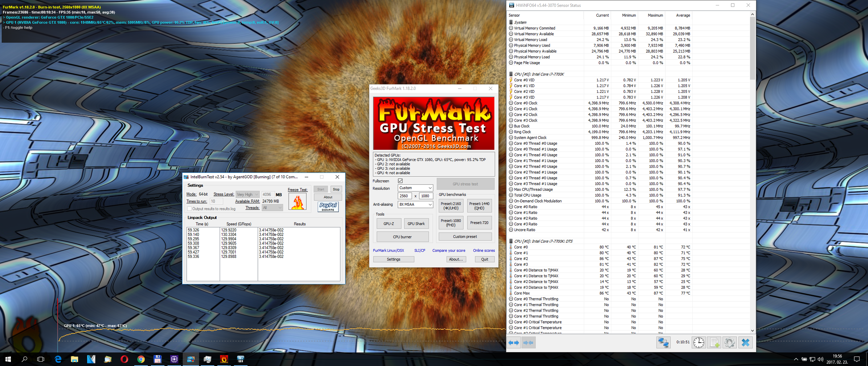868x366 pixels.
Task: Open Google Chrome from taskbar
Action: click(141, 359)
